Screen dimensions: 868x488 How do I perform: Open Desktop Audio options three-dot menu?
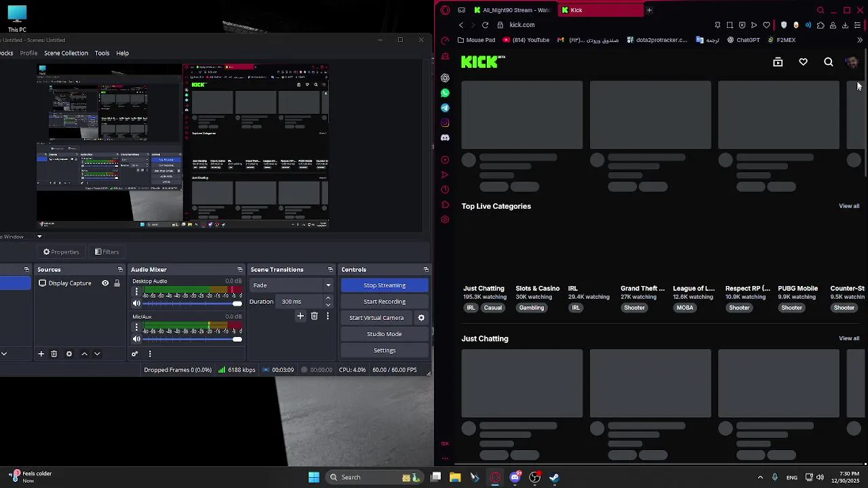136,291
